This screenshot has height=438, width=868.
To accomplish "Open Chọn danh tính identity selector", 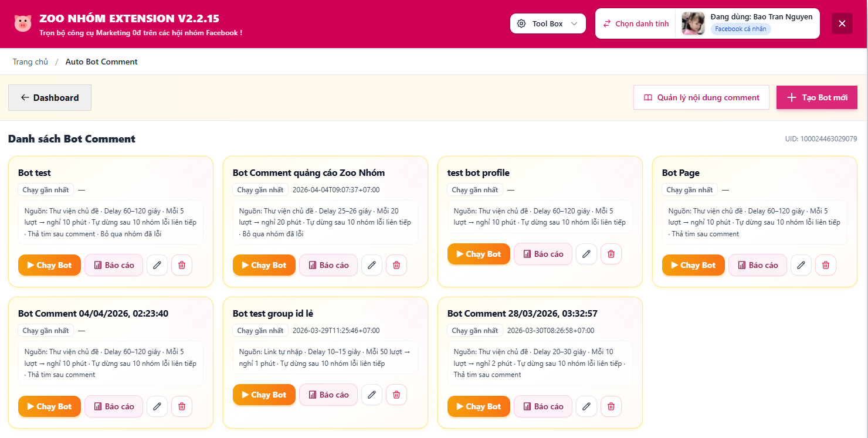I will tap(636, 23).
